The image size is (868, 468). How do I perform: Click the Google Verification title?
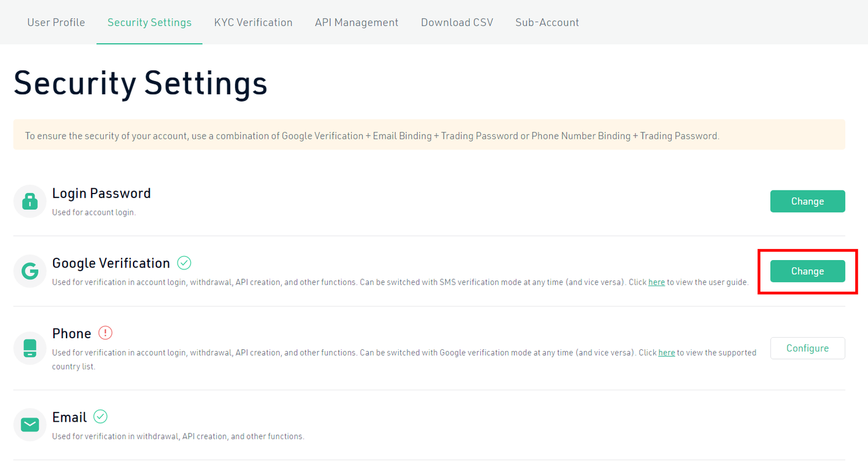tap(111, 263)
